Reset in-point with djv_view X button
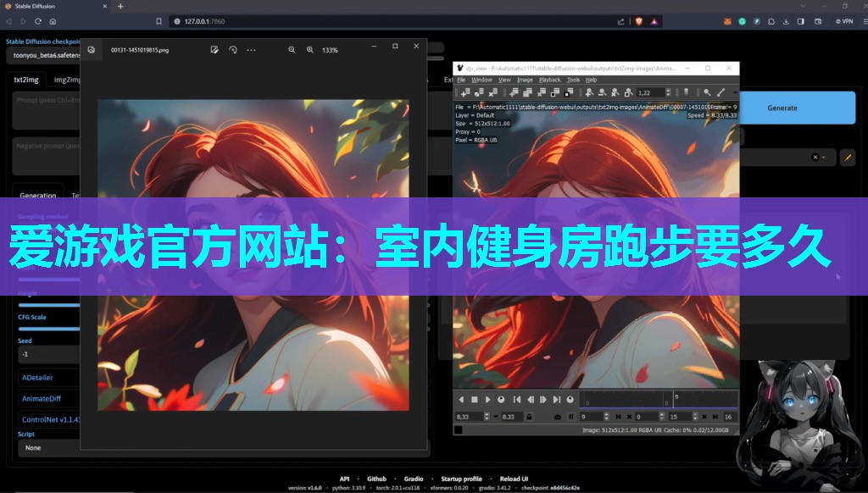The height and width of the screenshot is (493, 868). (629, 417)
